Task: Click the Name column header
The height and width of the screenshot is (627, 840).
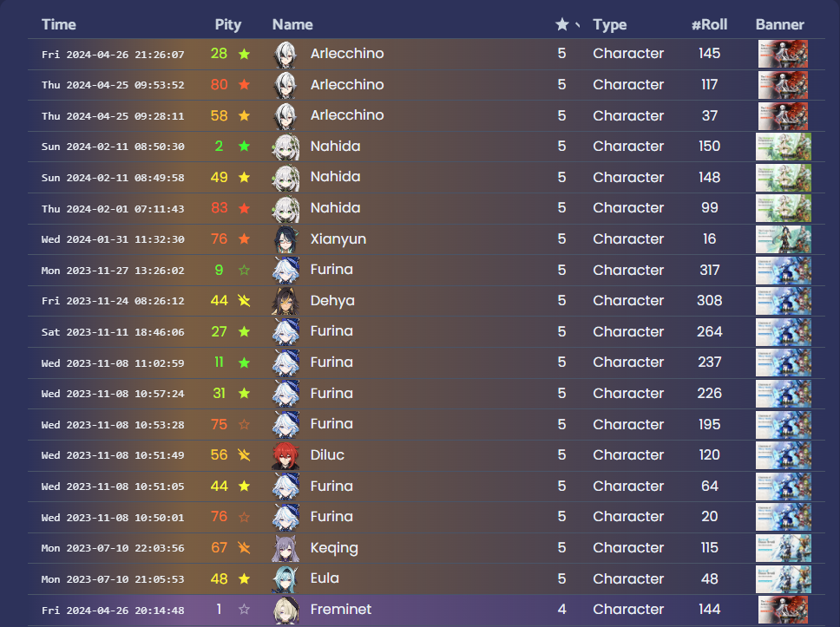Action: [x=292, y=24]
